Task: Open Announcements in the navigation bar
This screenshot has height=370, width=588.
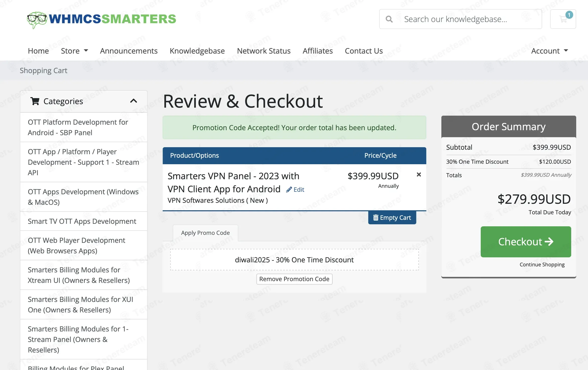Action: pos(129,51)
